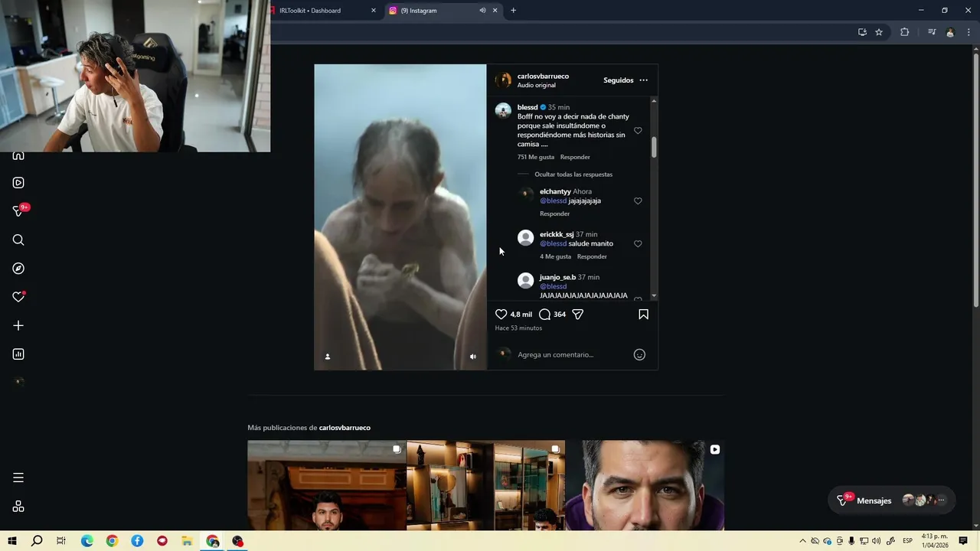Open carlosvbarrueco profile from post header

coord(543,77)
